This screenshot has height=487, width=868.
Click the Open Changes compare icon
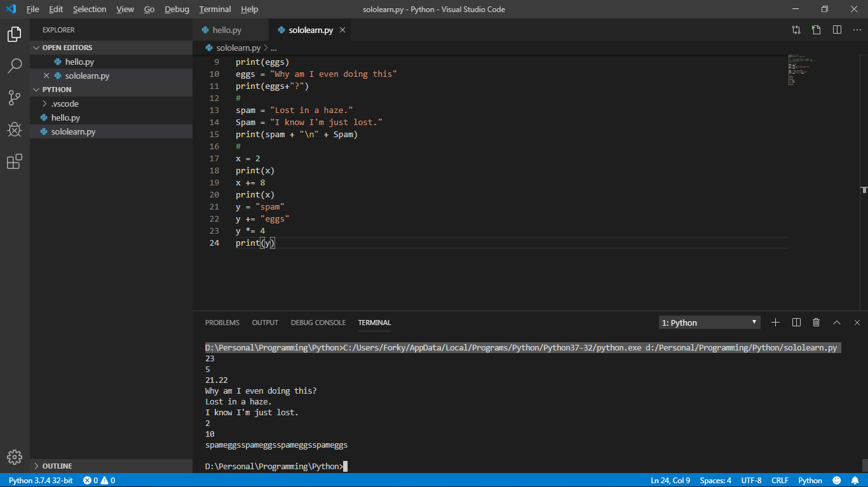click(796, 30)
